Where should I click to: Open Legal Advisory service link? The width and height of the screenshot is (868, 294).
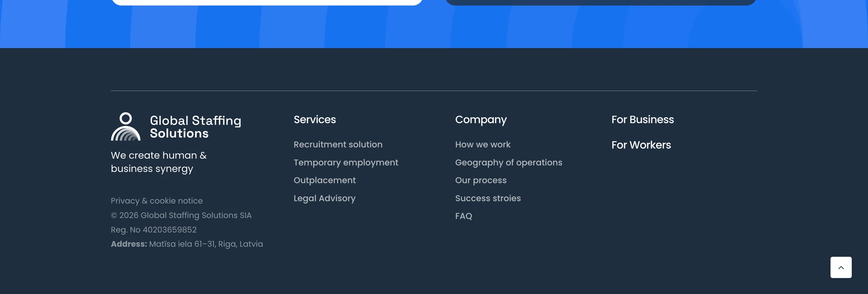324,198
